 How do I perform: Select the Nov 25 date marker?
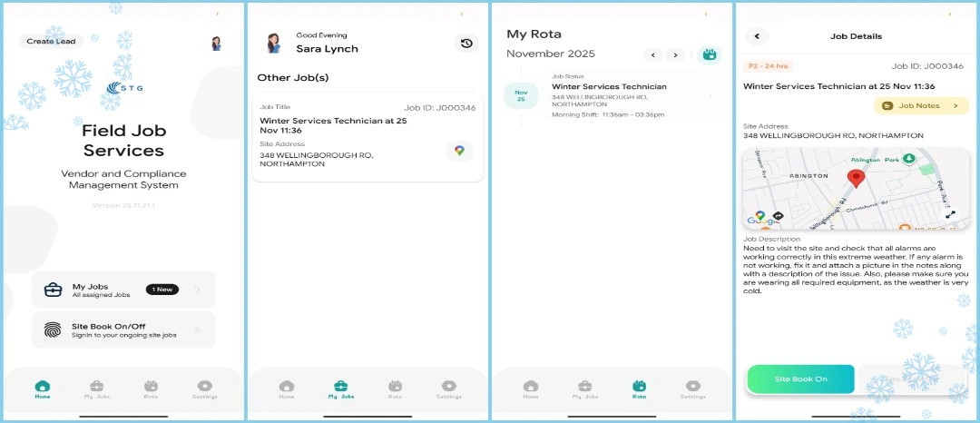521,95
